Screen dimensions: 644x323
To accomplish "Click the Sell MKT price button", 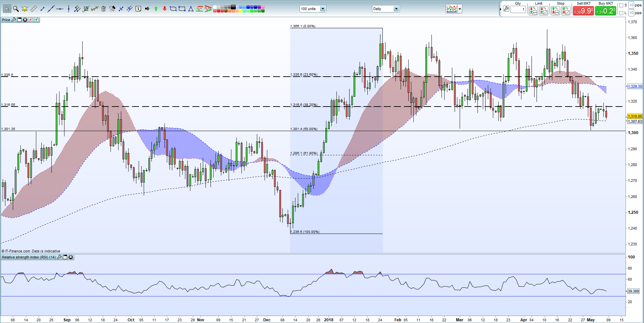I will click(x=583, y=11).
